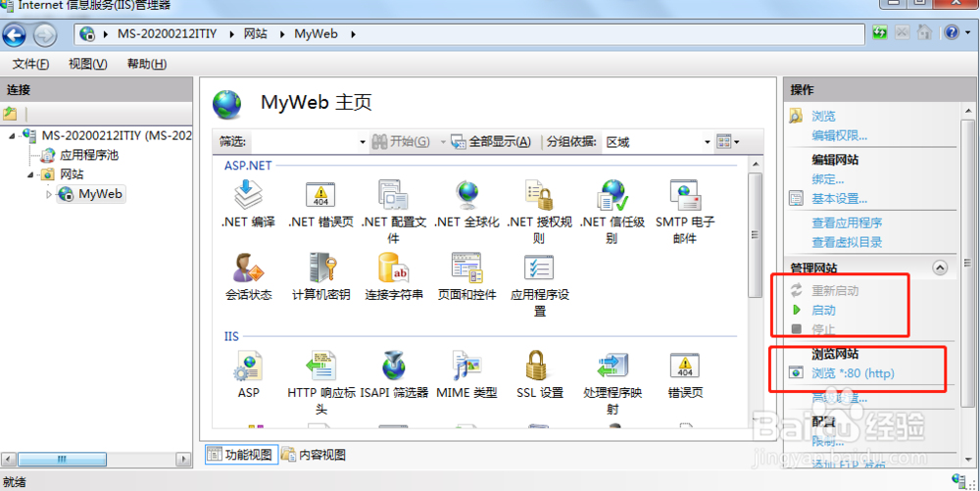Click MyWeb in the address breadcrumb
980x491 pixels.
(x=316, y=33)
